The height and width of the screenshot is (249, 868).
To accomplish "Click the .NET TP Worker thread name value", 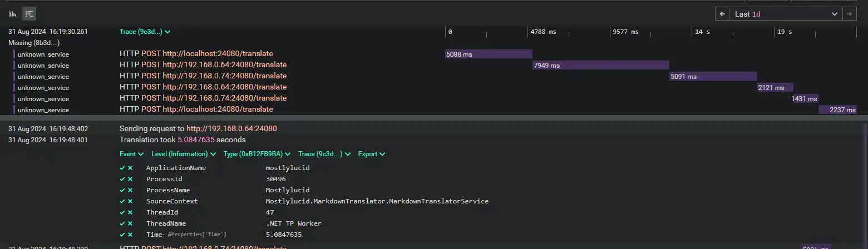I will [x=294, y=223].
